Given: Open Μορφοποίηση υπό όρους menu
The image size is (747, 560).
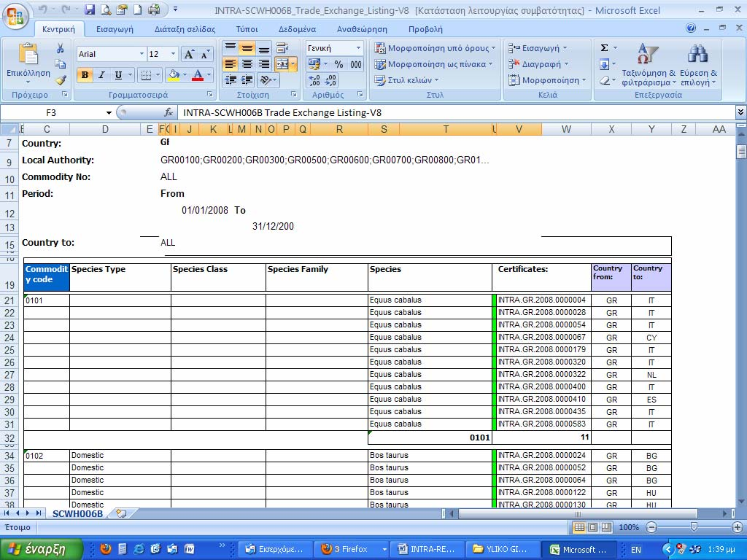Looking at the screenshot, I should click(435, 48).
